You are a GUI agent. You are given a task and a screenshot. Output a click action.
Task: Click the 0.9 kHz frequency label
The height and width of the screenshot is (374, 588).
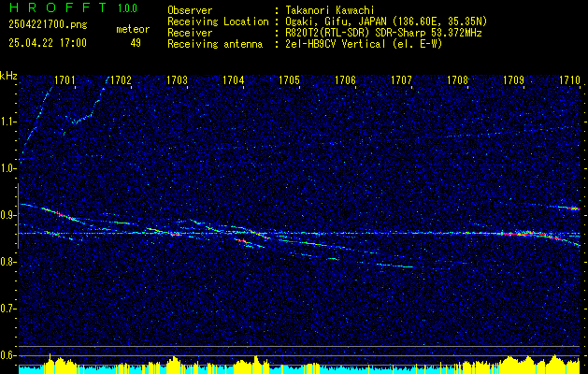(7, 215)
